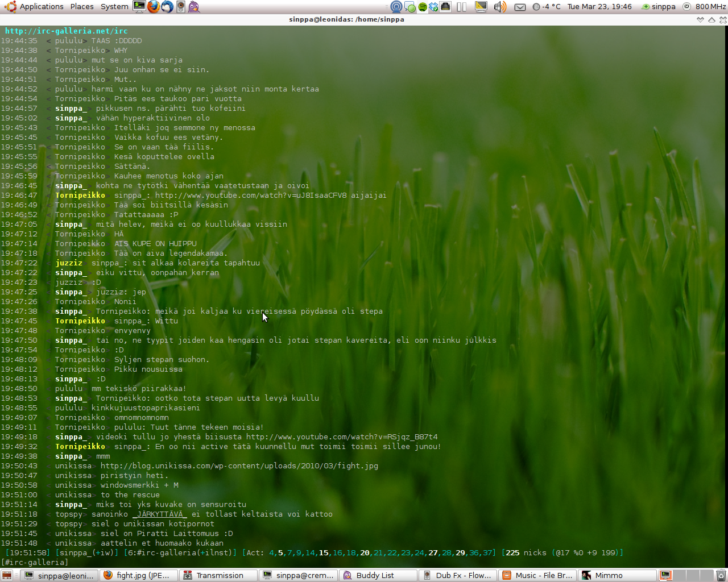Open the volume control speaker icon

click(x=500, y=7)
